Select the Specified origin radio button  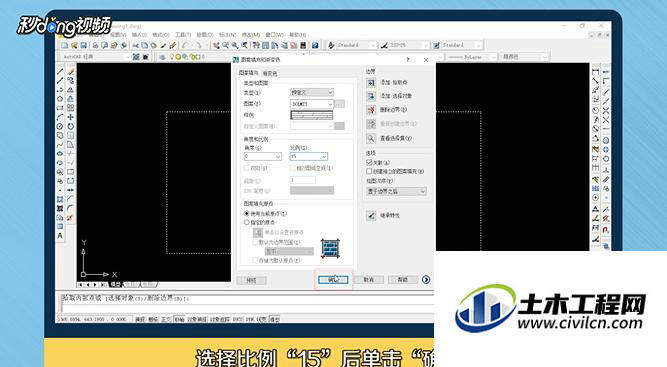[246, 222]
